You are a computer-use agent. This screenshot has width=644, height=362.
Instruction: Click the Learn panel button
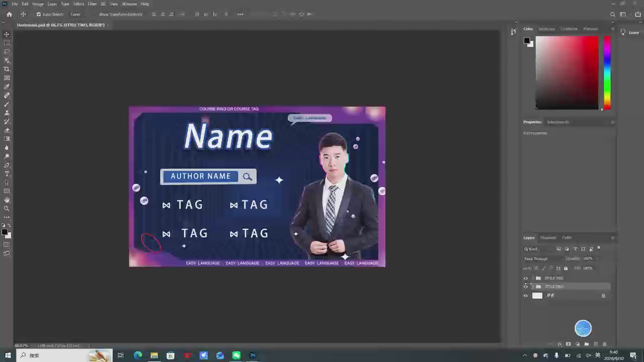tap(630, 32)
